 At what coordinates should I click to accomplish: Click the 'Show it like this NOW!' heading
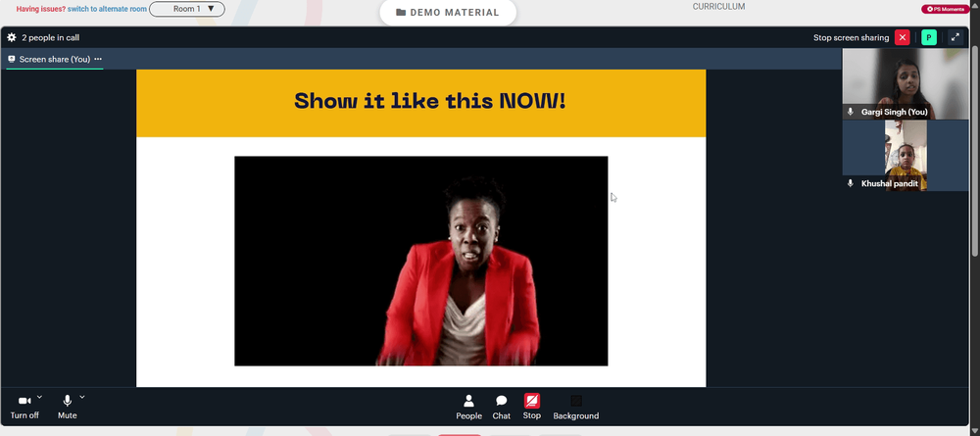(430, 100)
